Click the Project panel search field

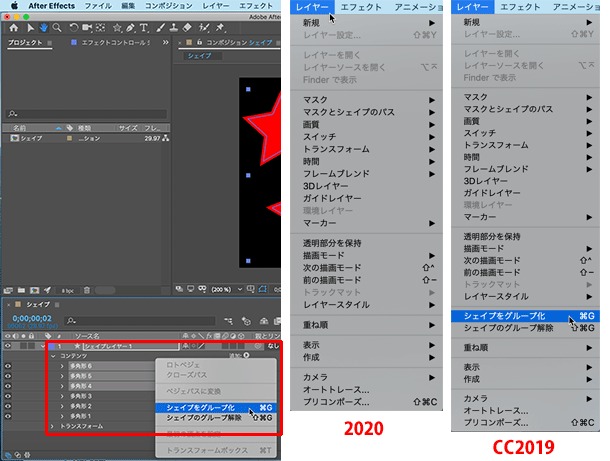[x=87, y=114]
